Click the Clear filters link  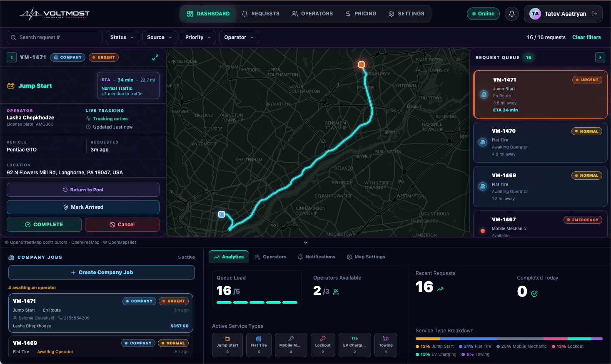pyautogui.click(x=586, y=37)
